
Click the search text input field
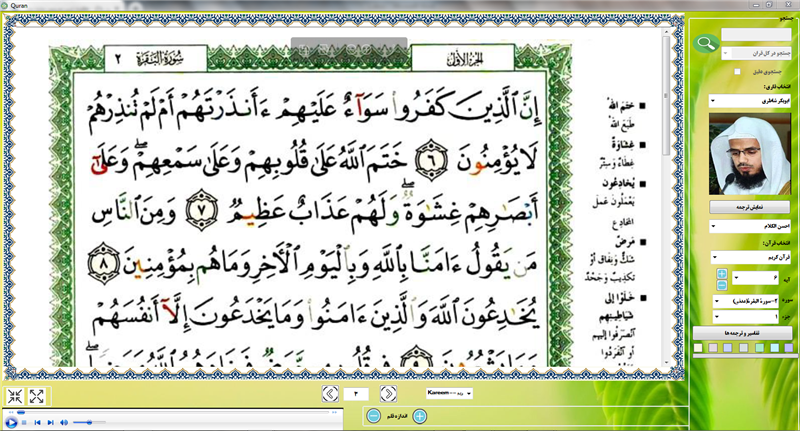(756, 34)
